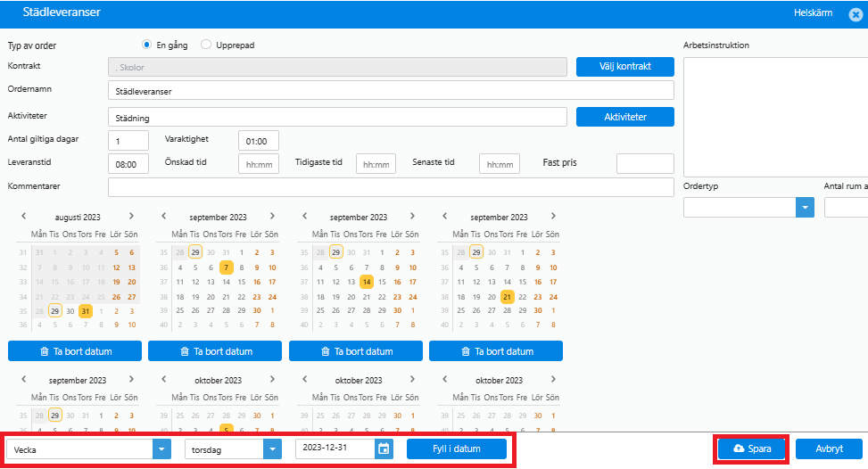Previous month arrow of september calendar above Vecka dropdown
The width and height of the screenshot is (868, 469).
click(x=24, y=380)
